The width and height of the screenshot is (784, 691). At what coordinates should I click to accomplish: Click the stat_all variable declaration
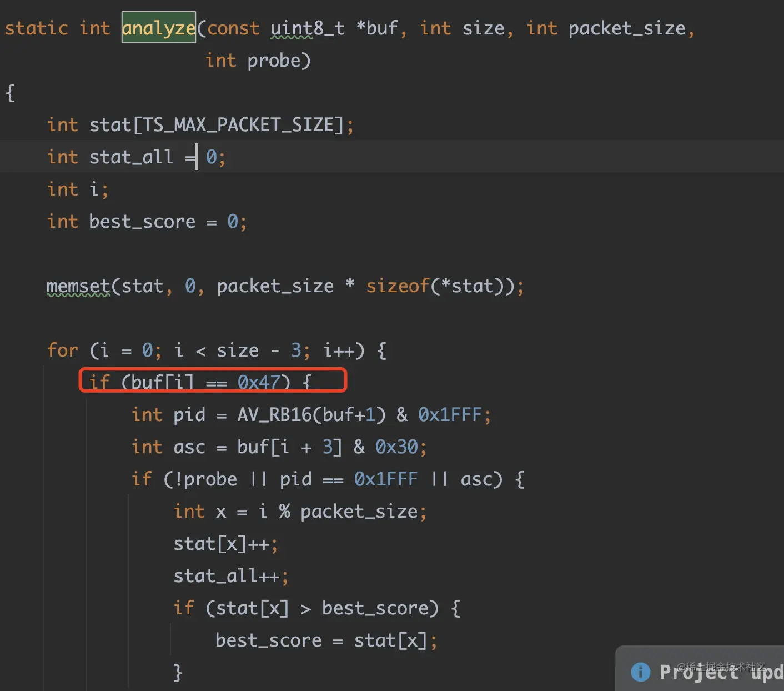[131, 157]
